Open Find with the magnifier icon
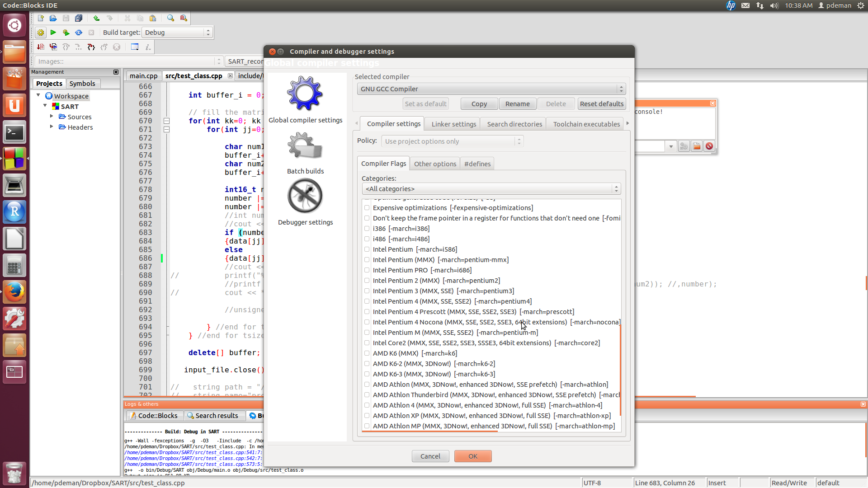 (170, 18)
